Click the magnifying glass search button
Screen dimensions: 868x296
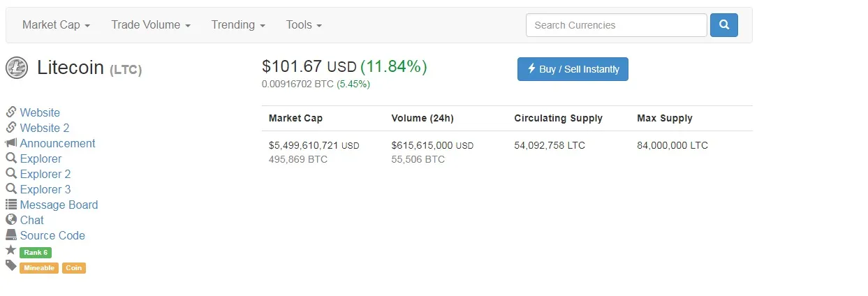[724, 25]
